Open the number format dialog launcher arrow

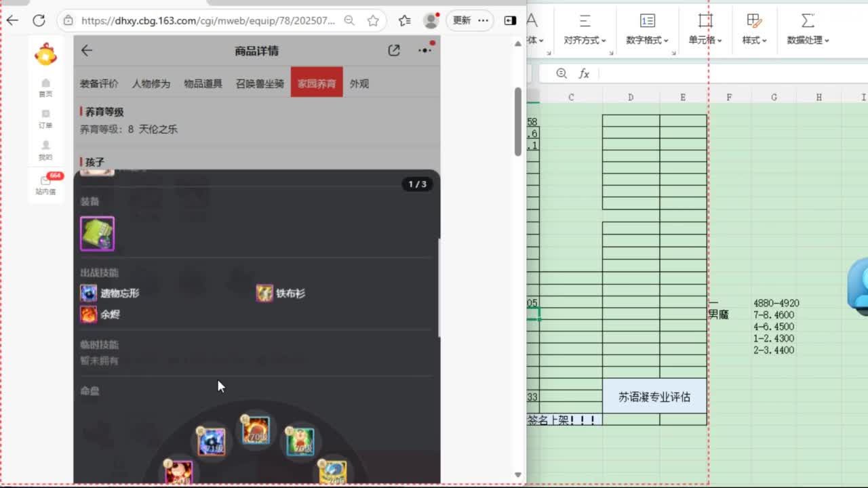coord(673,54)
